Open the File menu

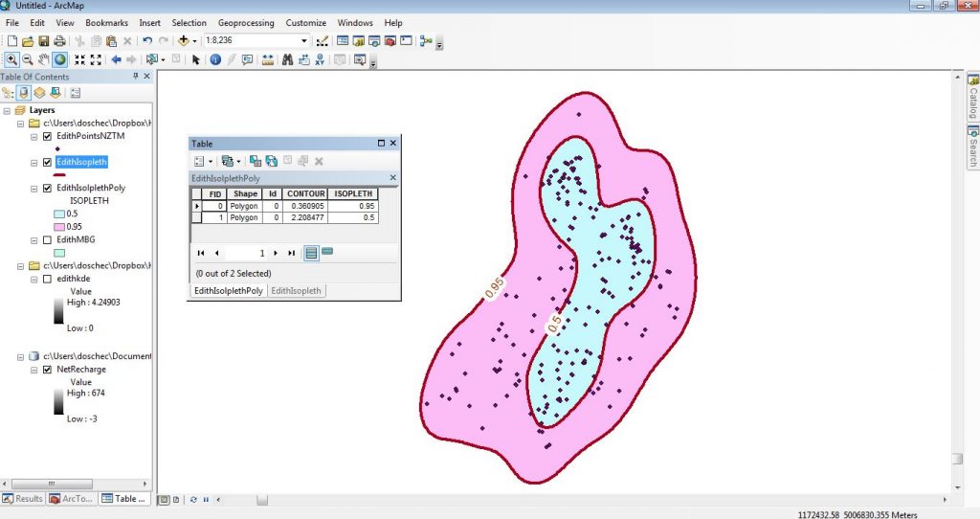pos(11,23)
